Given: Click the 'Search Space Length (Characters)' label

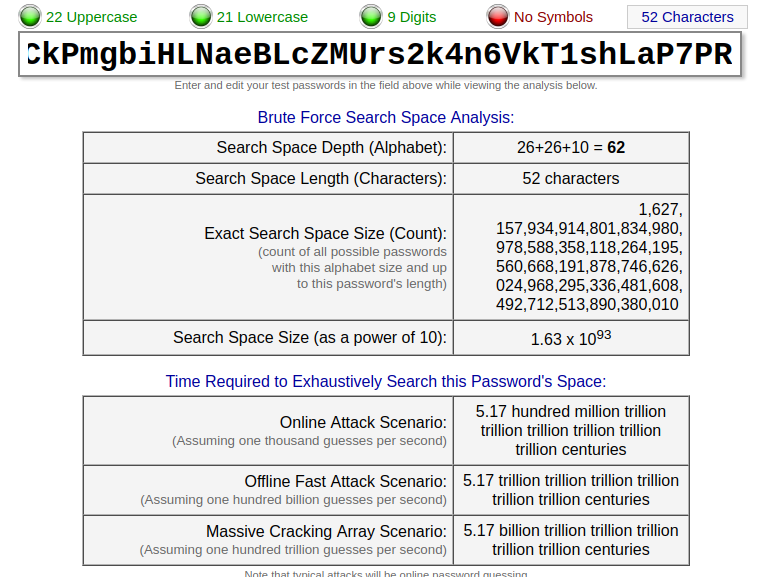Looking at the screenshot, I should (x=321, y=178).
